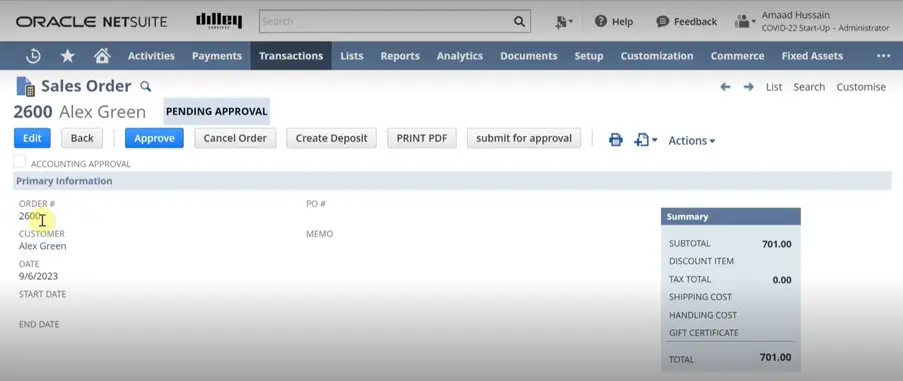The image size is (903, 381).
Task: Open the Lists menu
Action: pos(351,56)
